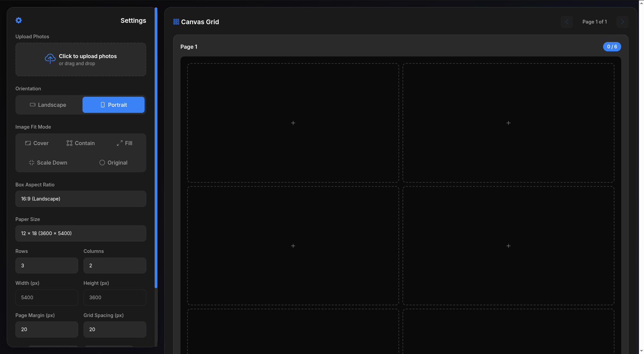The width and height of the screenshot is (644, 354).
Task: Click the Orientation label
Action: (x=28, y=89)
